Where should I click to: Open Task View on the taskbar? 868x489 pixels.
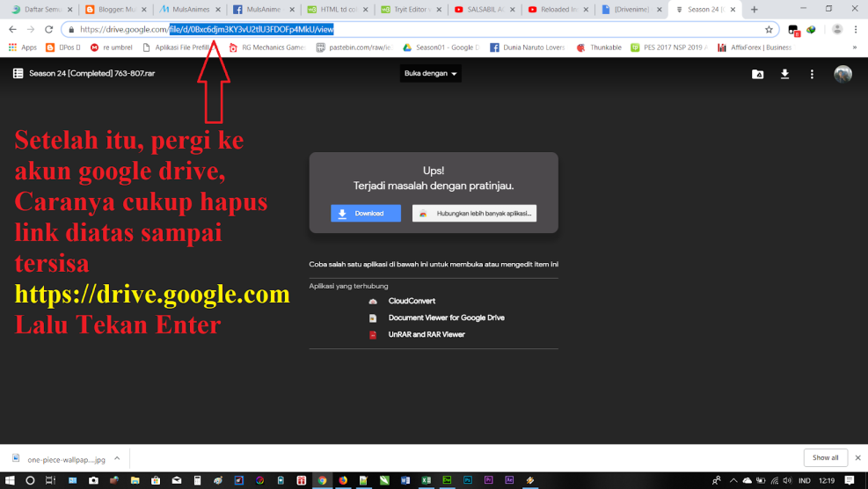coord(50,480)
